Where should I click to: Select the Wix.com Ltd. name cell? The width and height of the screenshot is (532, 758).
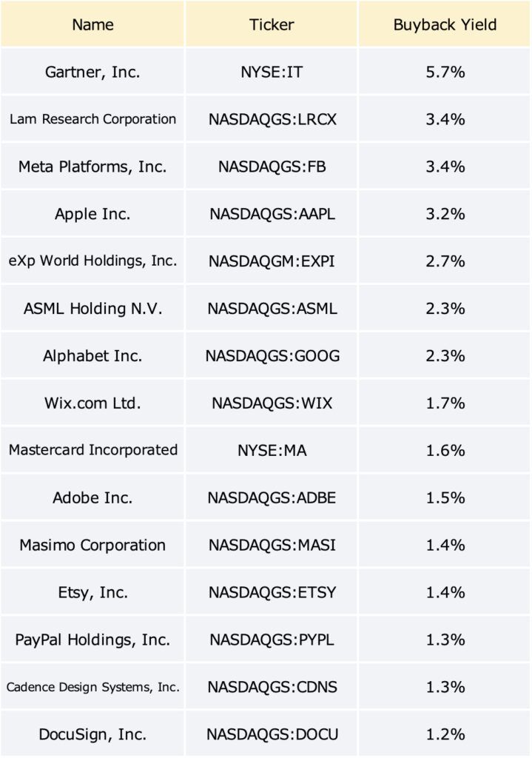pos(92,403)
